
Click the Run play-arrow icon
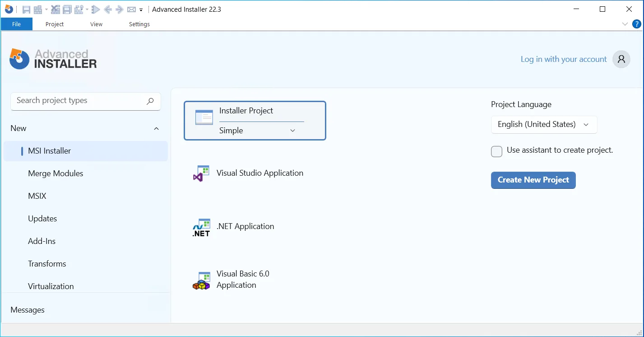pyautogui.click(x=95, y=9)
